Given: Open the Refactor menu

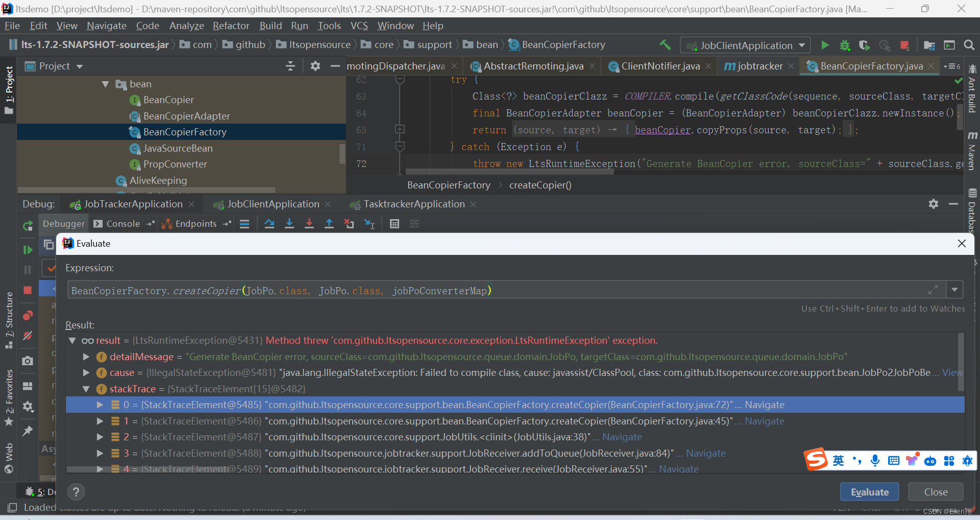Looking at the screenshot, I should (231, 26).
